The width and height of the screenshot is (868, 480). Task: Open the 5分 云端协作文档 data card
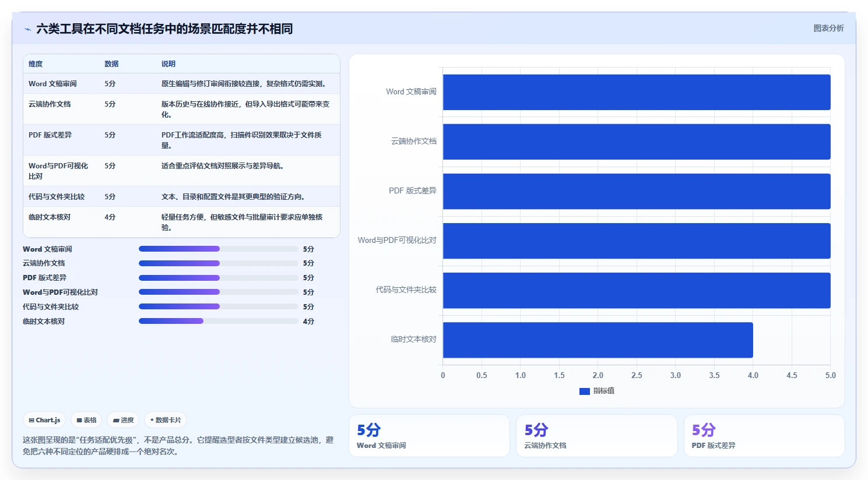(597, 436)
